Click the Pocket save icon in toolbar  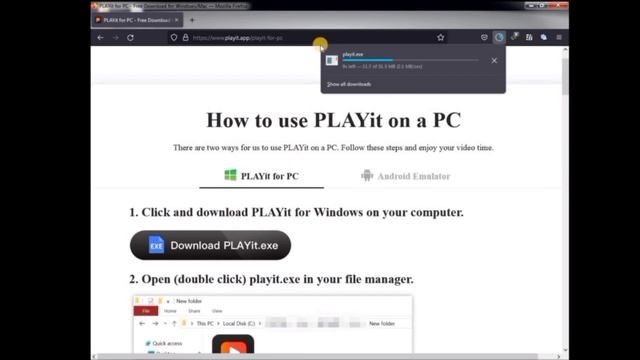click(x=484, y=38)
